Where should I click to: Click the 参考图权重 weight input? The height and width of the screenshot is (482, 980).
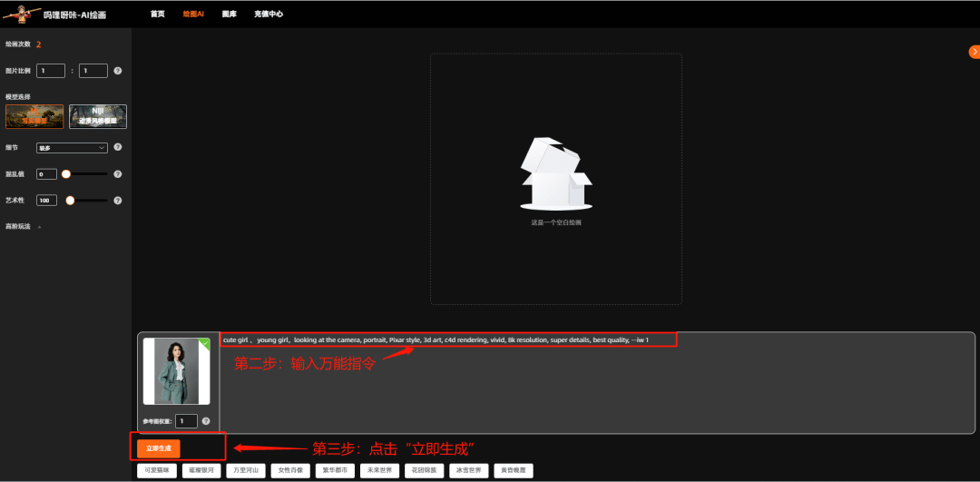186,421
